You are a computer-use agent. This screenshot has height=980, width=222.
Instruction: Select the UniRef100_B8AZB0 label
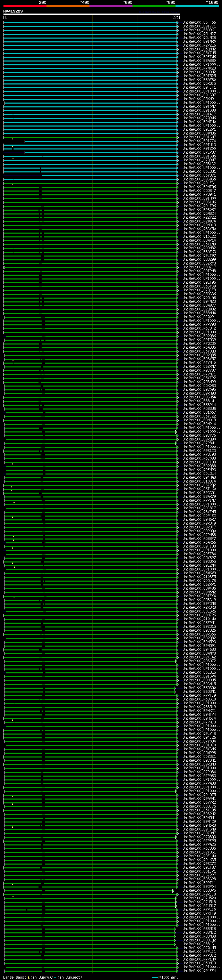199,80
